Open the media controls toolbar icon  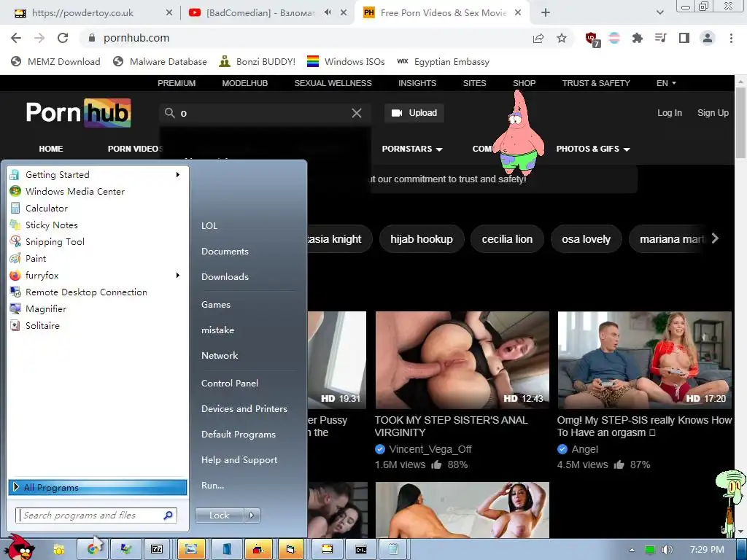[660, 38]
